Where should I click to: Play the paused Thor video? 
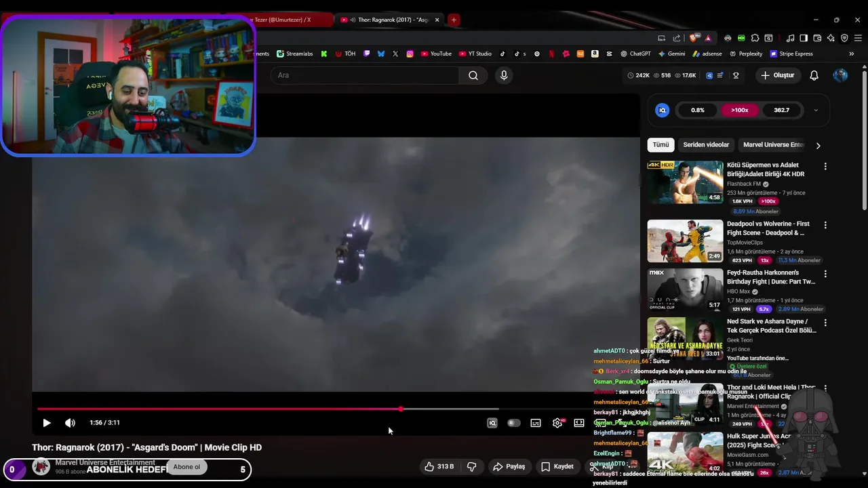[47, 423]
